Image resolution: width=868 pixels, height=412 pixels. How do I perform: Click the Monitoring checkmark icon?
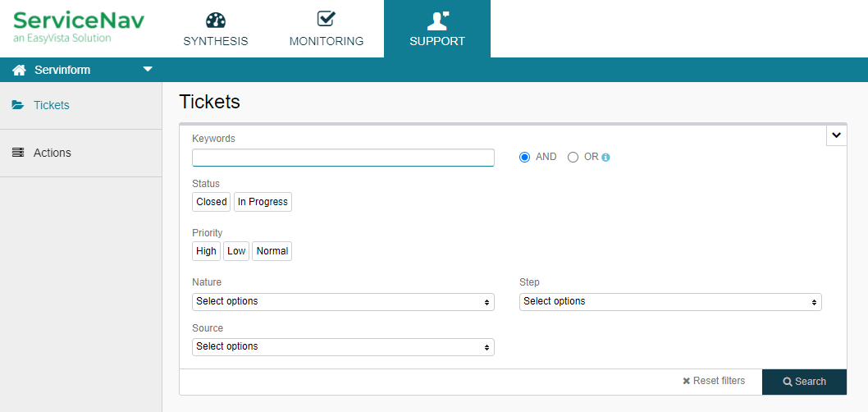(x=327, y=19)
